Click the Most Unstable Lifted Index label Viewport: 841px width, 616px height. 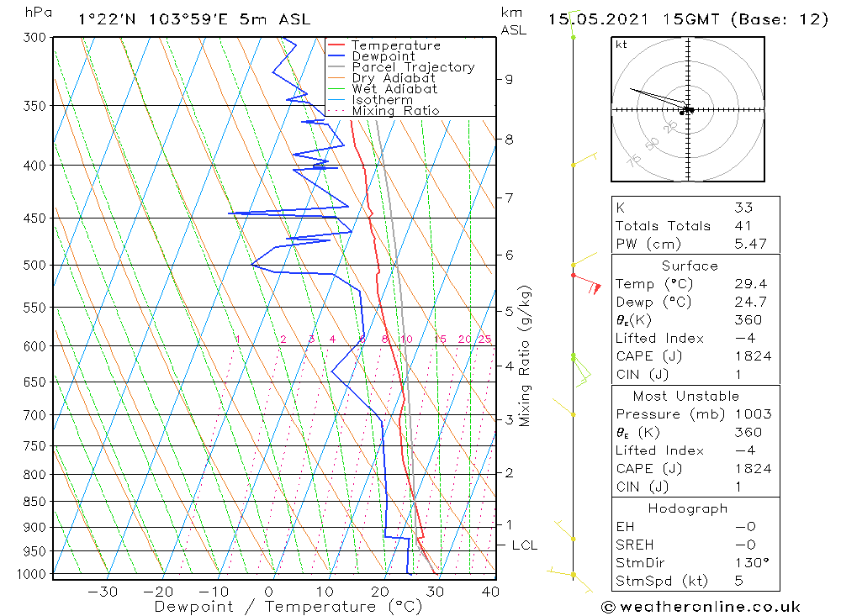tap(659, 451)
